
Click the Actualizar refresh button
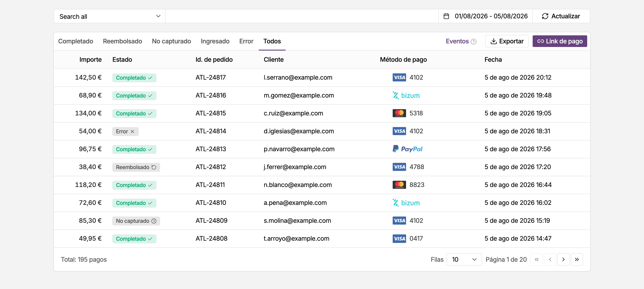561,16
